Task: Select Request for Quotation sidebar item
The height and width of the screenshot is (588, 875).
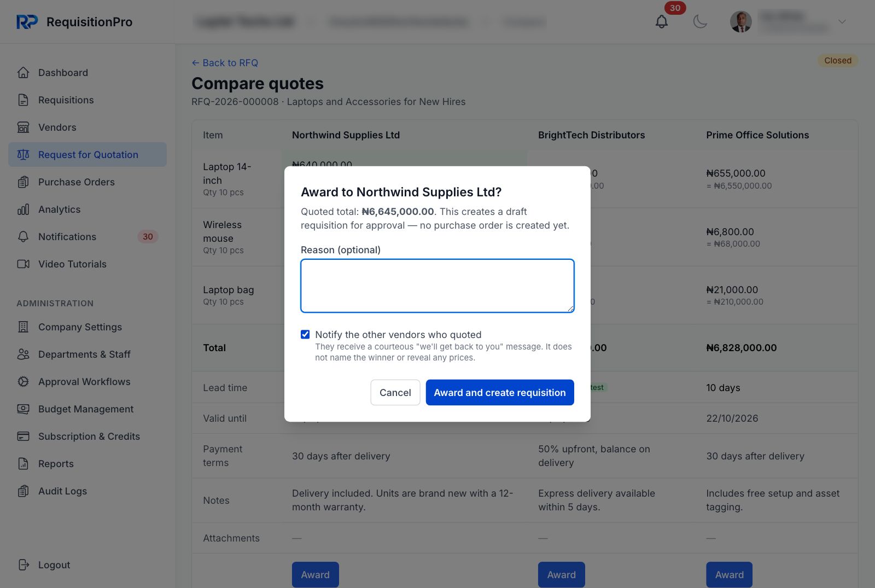Action: tap(87, 155)
